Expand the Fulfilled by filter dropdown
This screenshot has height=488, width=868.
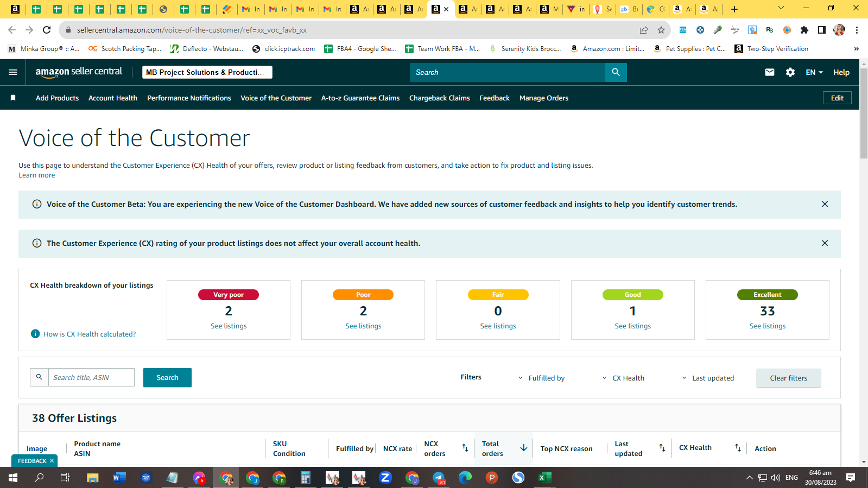click(x=541, y=378)
